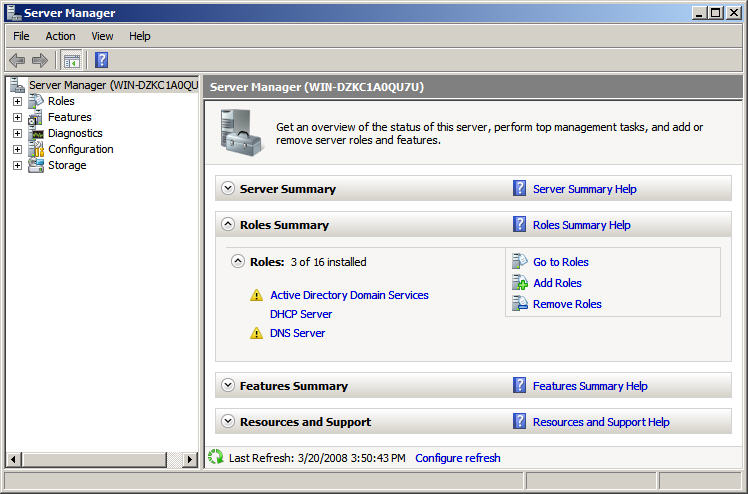Open the Help menu
Viewport: 748px width, 494px height.
(x=139, y=36)
